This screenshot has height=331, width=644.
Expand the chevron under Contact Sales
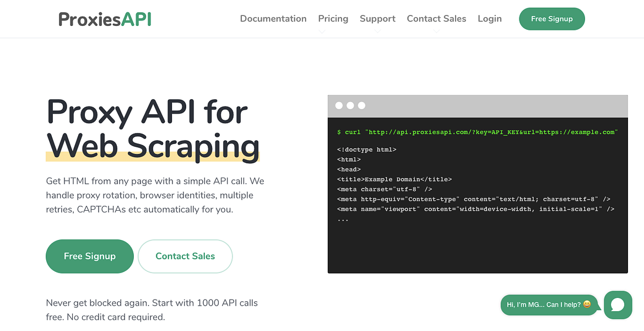pyautogui.click(x=436, y=31)
